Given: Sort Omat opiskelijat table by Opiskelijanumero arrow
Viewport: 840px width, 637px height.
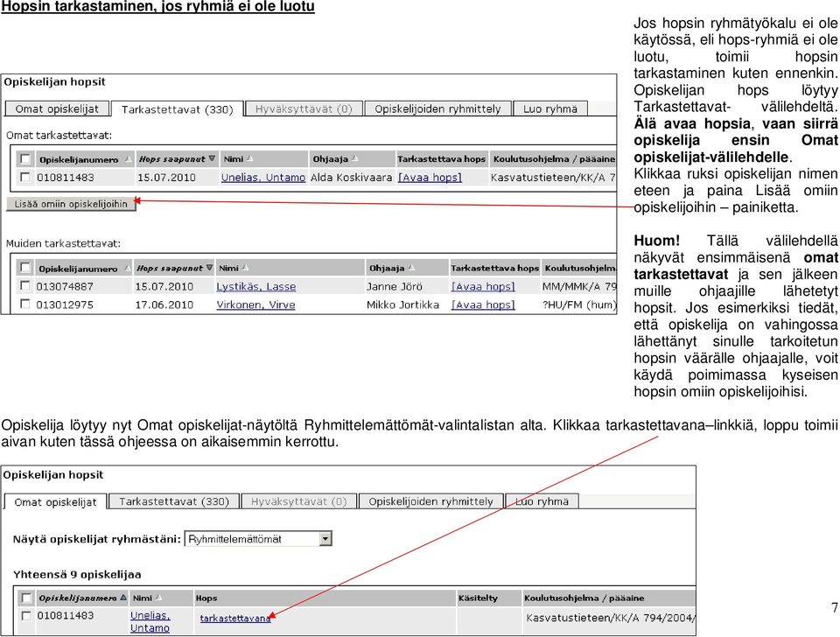Looking at the screenshot, I should [x=123, y=598].
